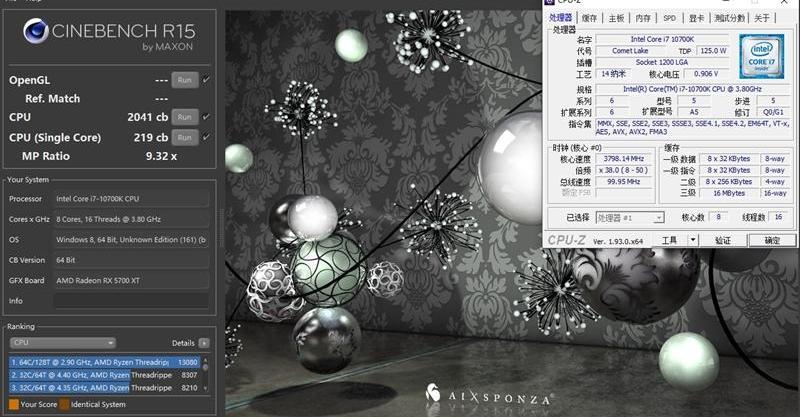Click the Cinebench R15 logo icon
This screenshot has width=800, height=417.
[36, 31]
